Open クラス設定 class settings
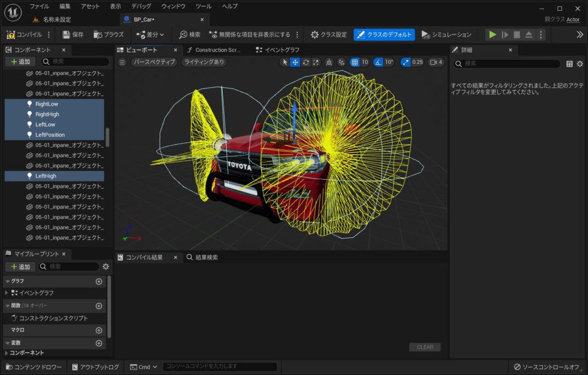The image size is (588, 375). click(x=329, y=35)
